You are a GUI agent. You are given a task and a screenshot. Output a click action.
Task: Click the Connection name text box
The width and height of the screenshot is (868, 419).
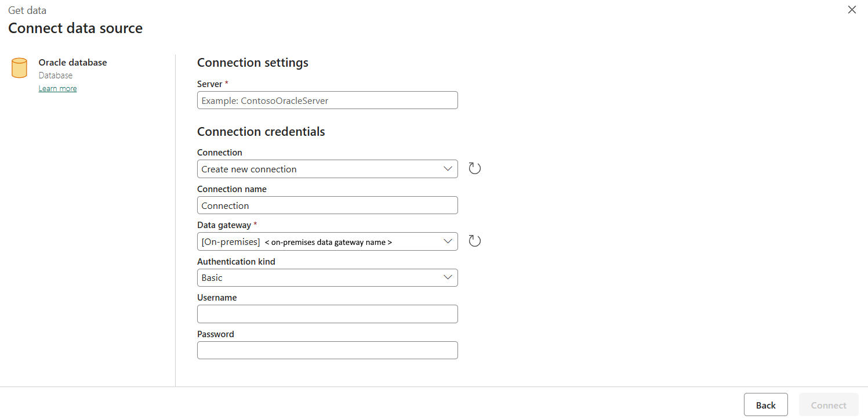click(327, 205)
